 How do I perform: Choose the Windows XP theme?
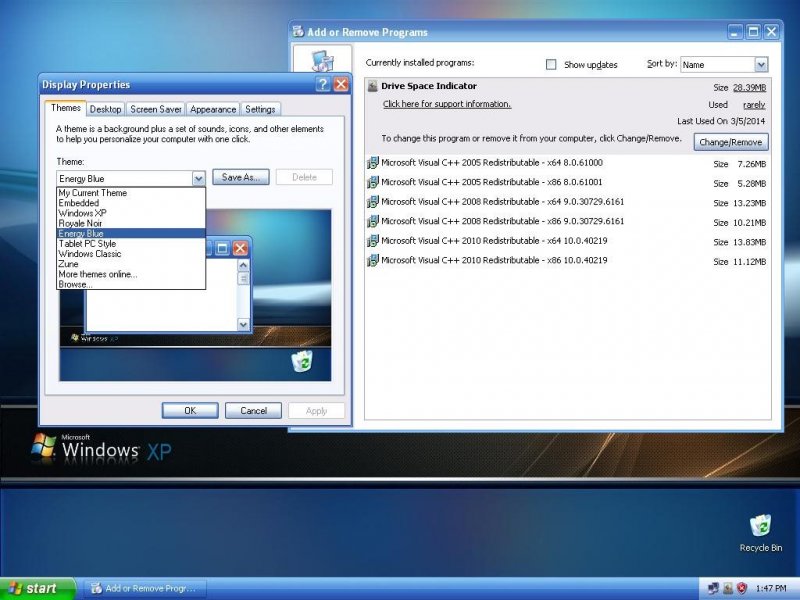point(131,213)
